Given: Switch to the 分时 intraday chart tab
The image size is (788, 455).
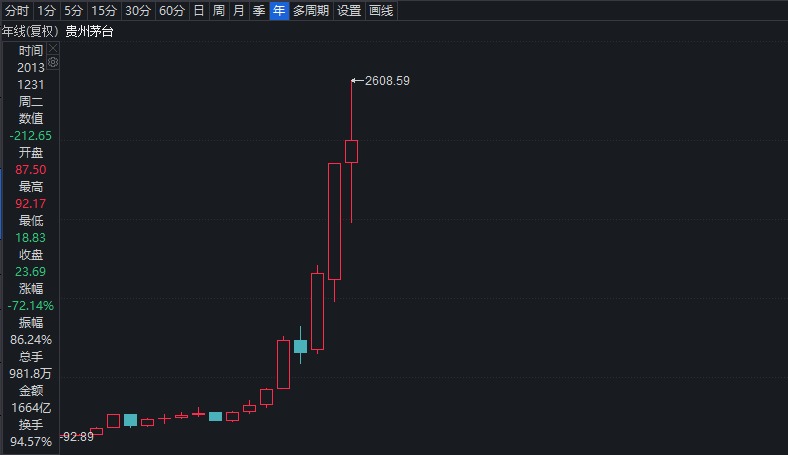Looking at the screenshot, I should (x=17, y=11).
